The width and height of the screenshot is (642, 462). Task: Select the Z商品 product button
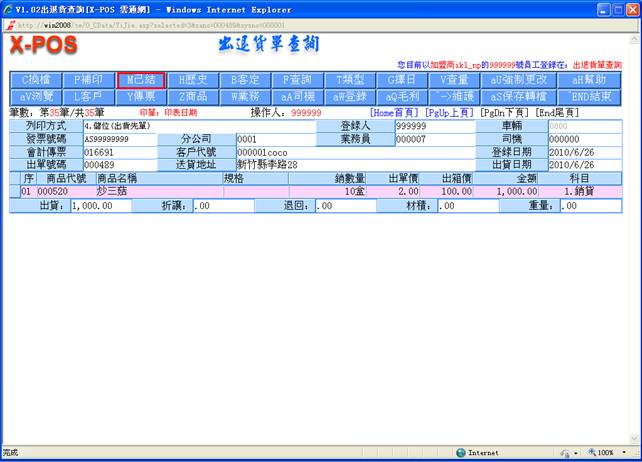tap(192, 96)
